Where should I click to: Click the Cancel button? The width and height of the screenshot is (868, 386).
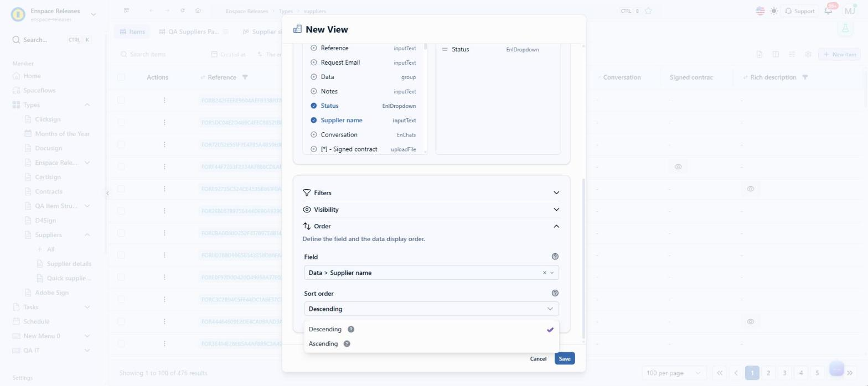(x=538, y=358)
